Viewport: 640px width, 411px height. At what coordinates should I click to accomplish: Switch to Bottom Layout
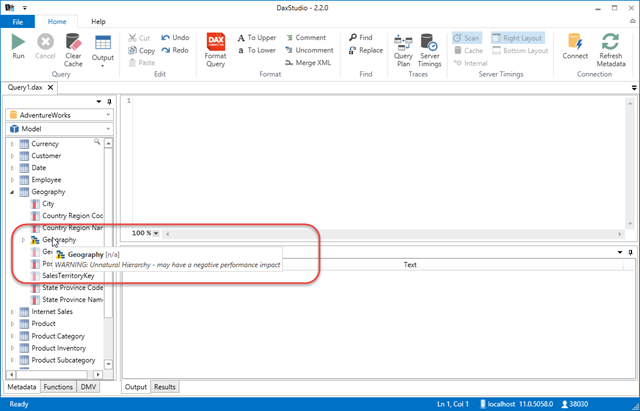(520, 51)
